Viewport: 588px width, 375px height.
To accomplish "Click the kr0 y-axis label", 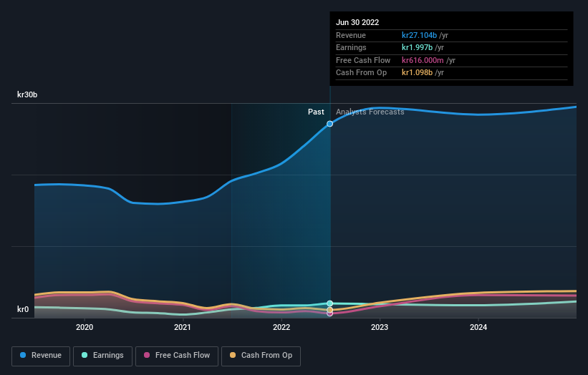I will coord(23,309).
